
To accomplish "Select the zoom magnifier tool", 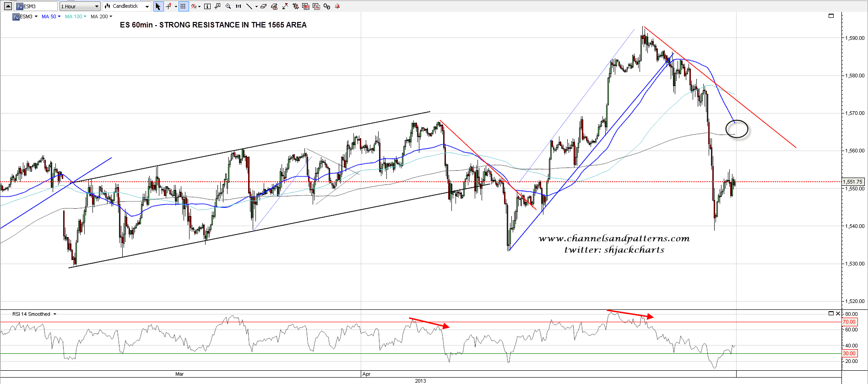I will click(228, 6).
